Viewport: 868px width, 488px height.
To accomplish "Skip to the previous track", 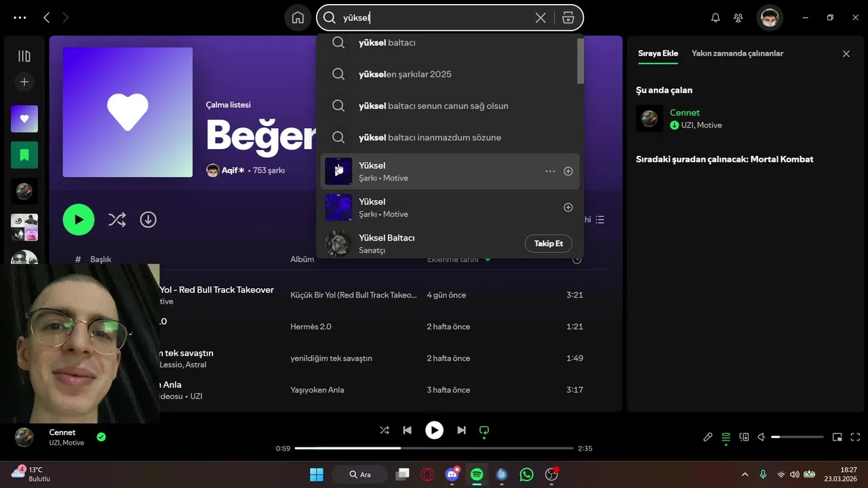I will (407, 430).
